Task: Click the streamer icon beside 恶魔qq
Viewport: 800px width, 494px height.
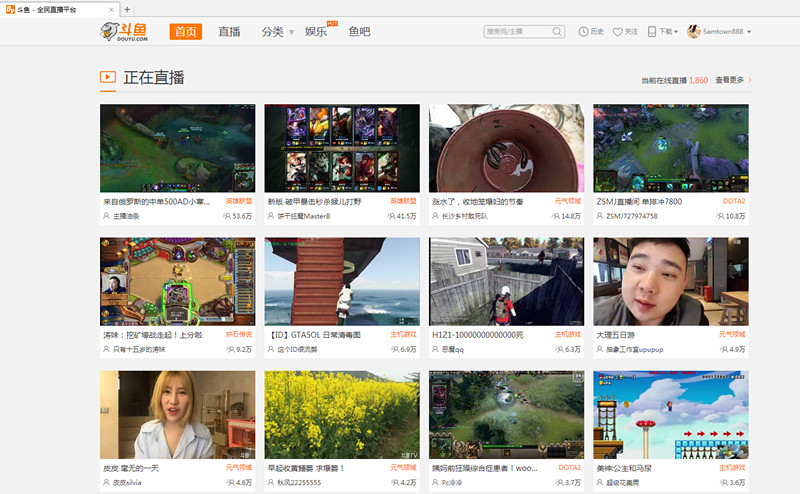Action: (x=435, y=349)
